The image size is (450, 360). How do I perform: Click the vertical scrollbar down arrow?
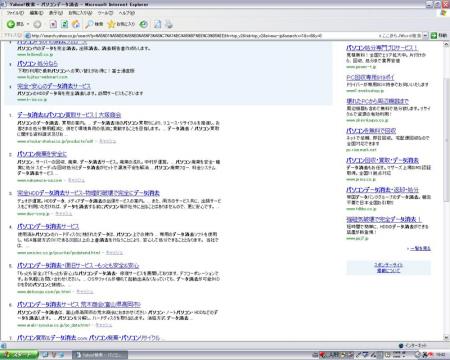447,338
